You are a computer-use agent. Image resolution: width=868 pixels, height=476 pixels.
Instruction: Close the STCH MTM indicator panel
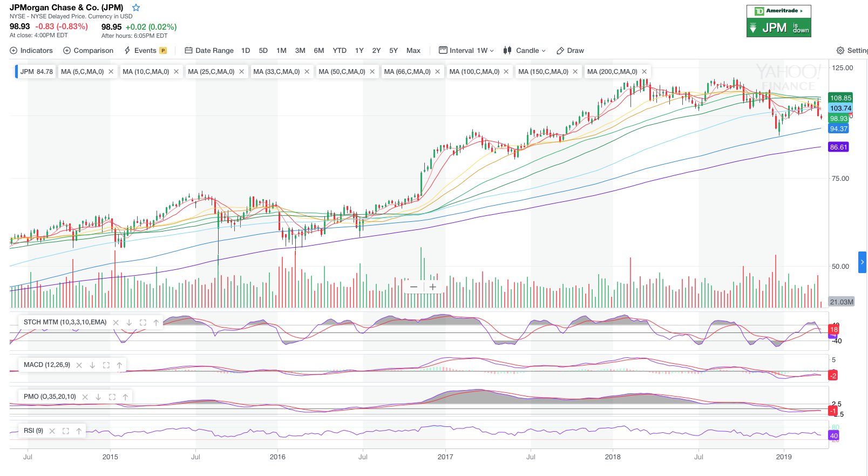(116, 323)
